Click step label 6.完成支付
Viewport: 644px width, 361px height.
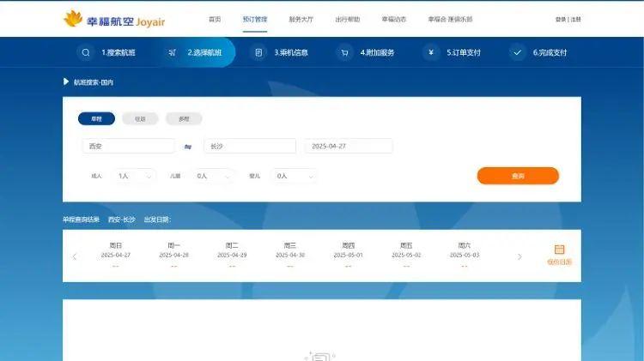(550, 52)
